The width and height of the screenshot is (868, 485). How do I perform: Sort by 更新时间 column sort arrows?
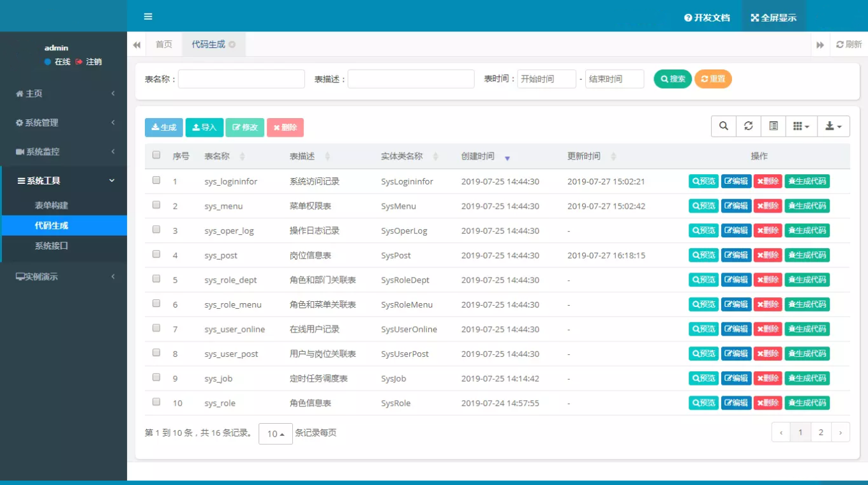click(x=613, y=156)
